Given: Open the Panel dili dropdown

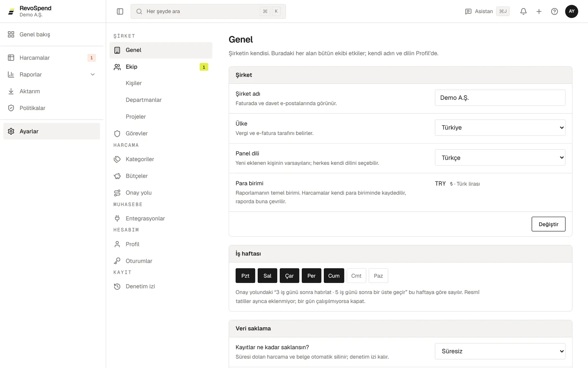Looking at the screenshot, I should click(x=500, y=158).
